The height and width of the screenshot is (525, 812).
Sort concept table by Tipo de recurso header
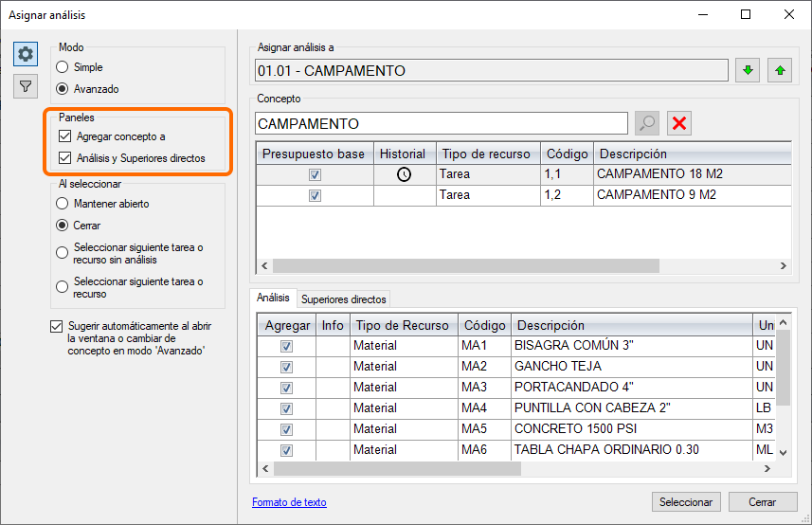[x=488, y=154]
